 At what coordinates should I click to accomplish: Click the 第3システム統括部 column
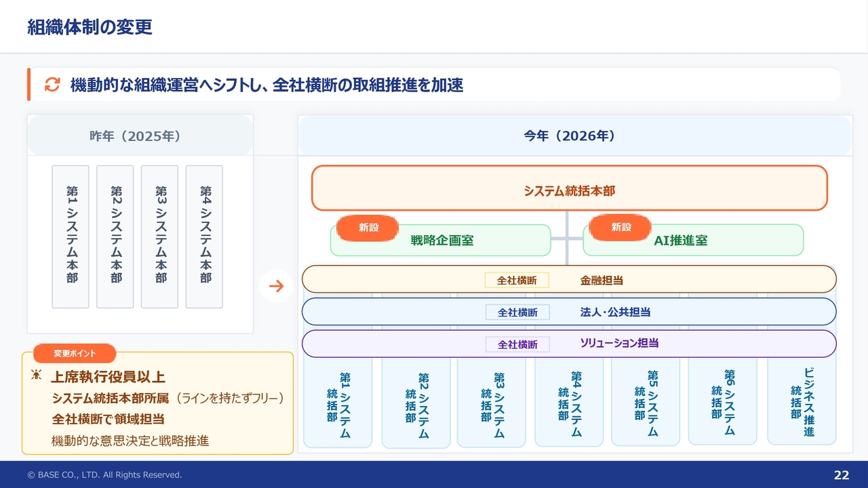[493, 405]
